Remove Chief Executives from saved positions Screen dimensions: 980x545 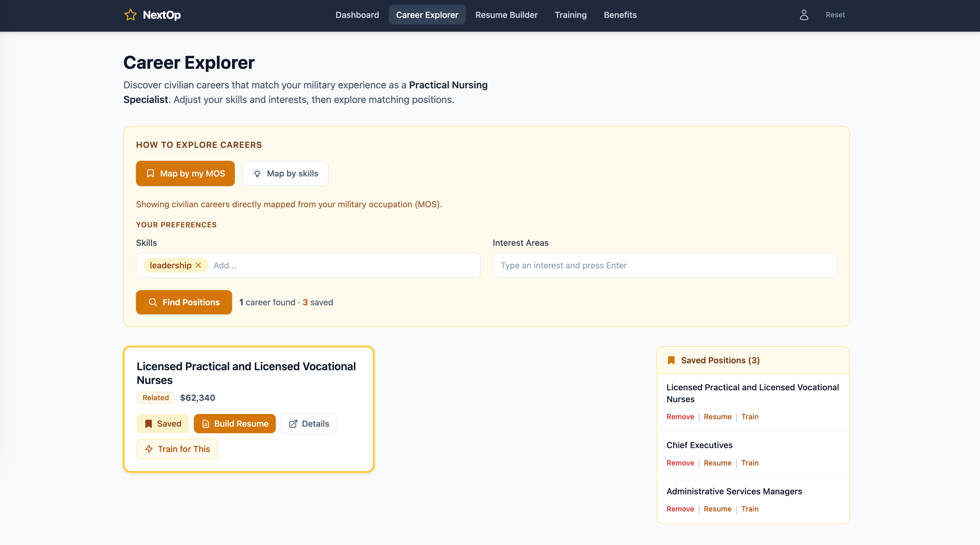coord(680,463)
